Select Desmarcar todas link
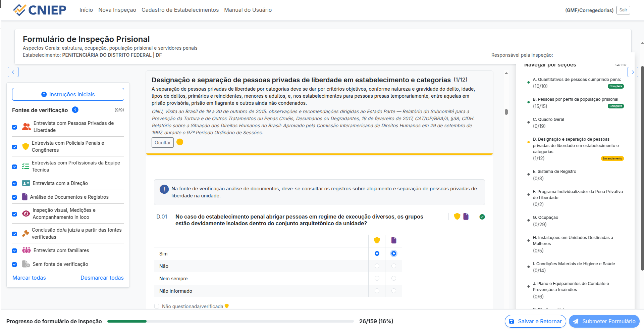This screenshot has width=644, height=333. pos(102,278)
